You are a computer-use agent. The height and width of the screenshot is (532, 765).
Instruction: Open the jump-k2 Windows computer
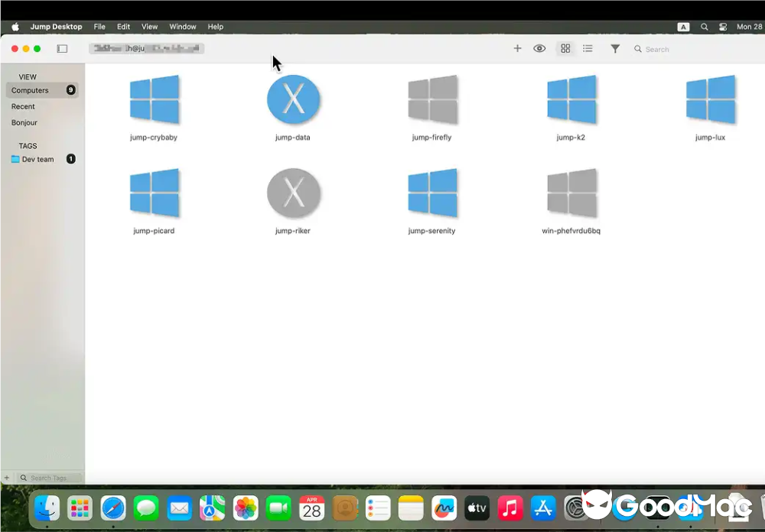571,99
